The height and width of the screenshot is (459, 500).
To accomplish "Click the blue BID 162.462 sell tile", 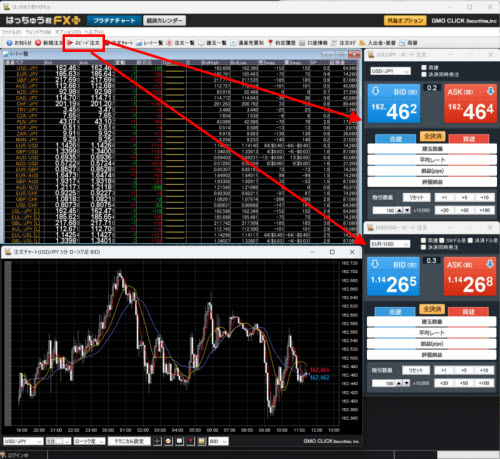I will (394, 104).
